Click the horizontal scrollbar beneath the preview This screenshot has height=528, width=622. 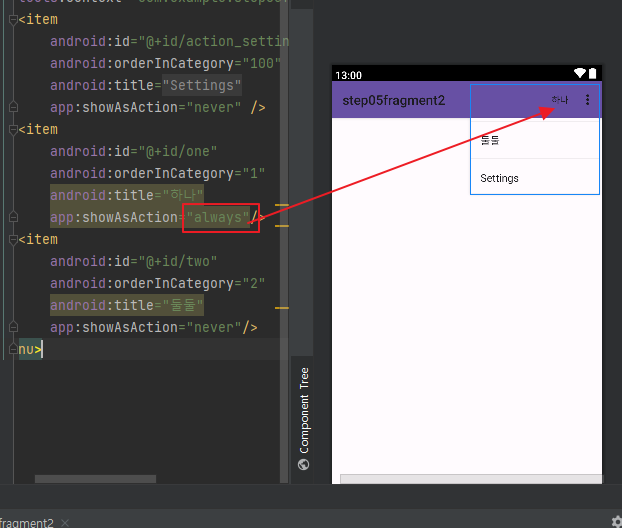[471, 479]
